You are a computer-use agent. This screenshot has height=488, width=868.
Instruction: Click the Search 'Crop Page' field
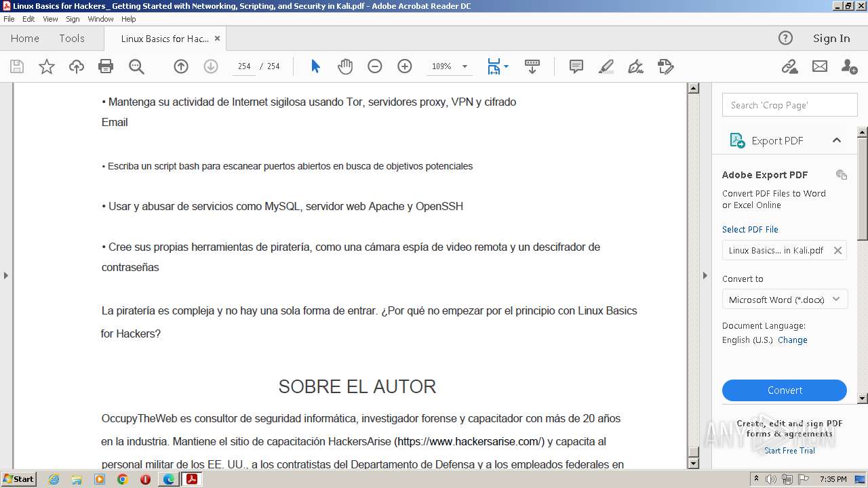coord(790,105)
